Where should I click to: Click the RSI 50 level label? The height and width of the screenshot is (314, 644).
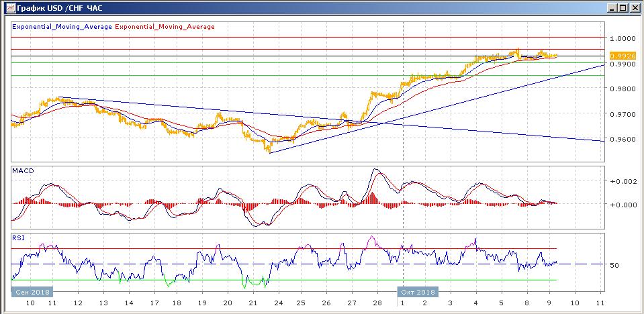(614, 265)
